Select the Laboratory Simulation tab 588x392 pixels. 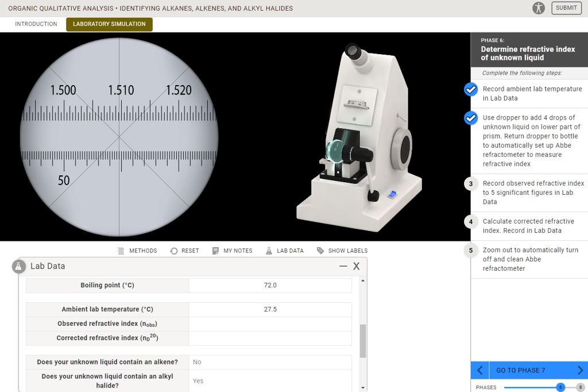tap(109, 24)
